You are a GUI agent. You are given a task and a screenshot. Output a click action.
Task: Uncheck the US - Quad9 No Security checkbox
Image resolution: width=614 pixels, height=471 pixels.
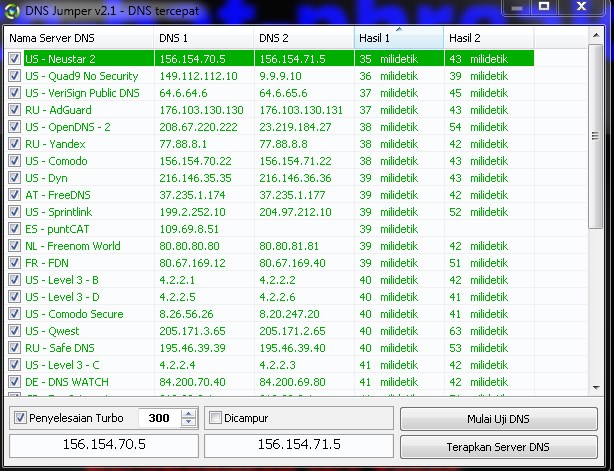(14, 76)
